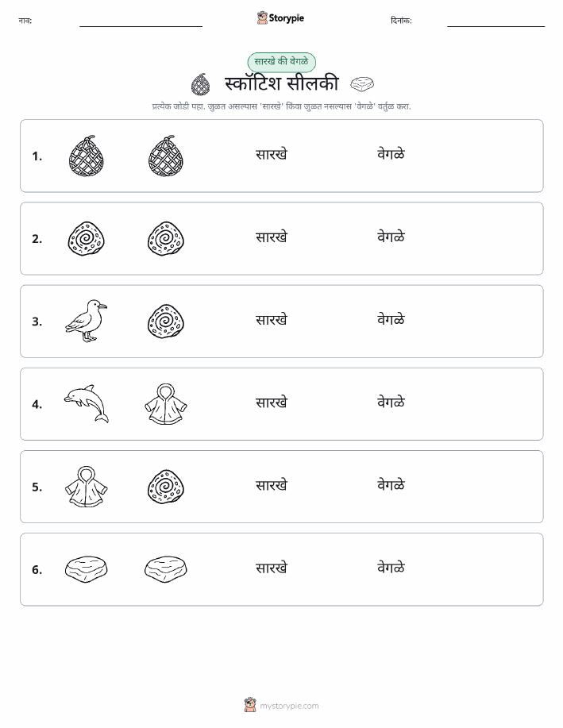Click the green 'सारखे की वेगळे' tag
Image resolution: width=563 pixels, height=728 pixels.
pos(281,62)
